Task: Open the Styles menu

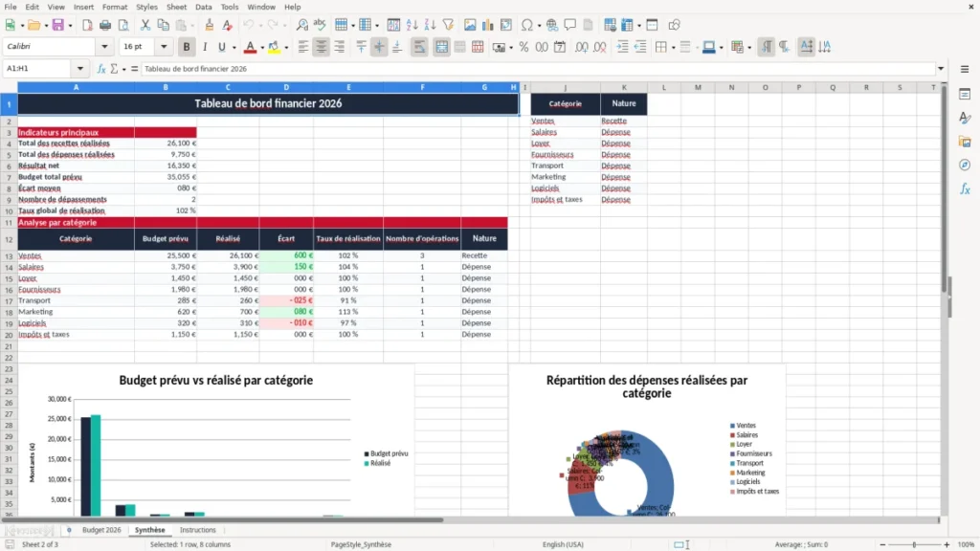Action: [x=146, y=7]
